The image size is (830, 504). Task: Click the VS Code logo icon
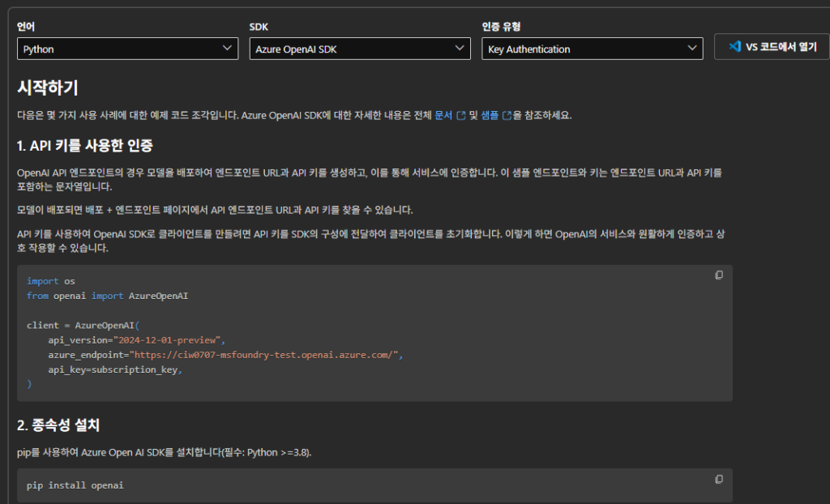(x=734, y=47)
